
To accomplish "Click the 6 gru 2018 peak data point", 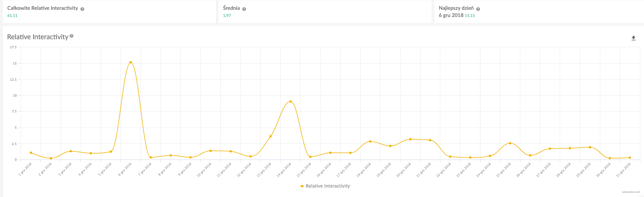I will pos(131,62).
